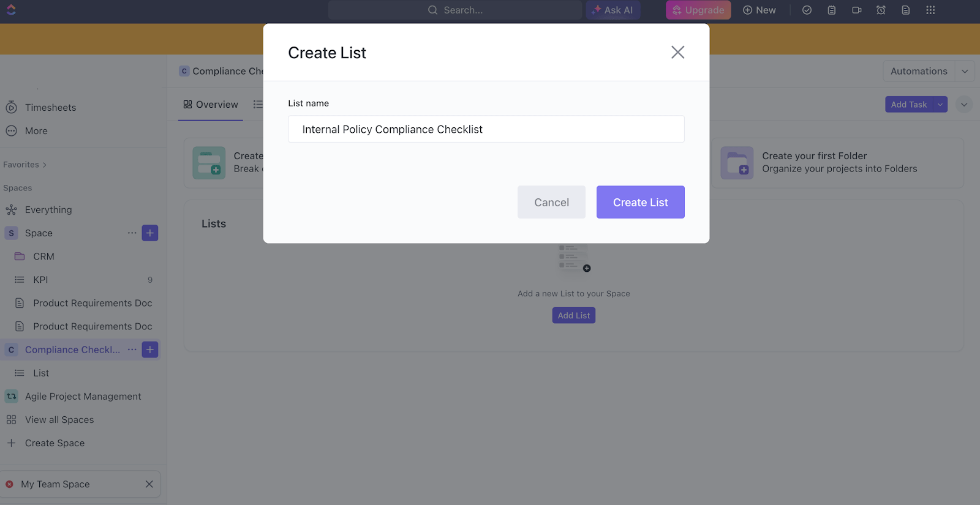Open reminders via the alarm clock icon
This screenshot has width=980, height=505.
(881, 10)
